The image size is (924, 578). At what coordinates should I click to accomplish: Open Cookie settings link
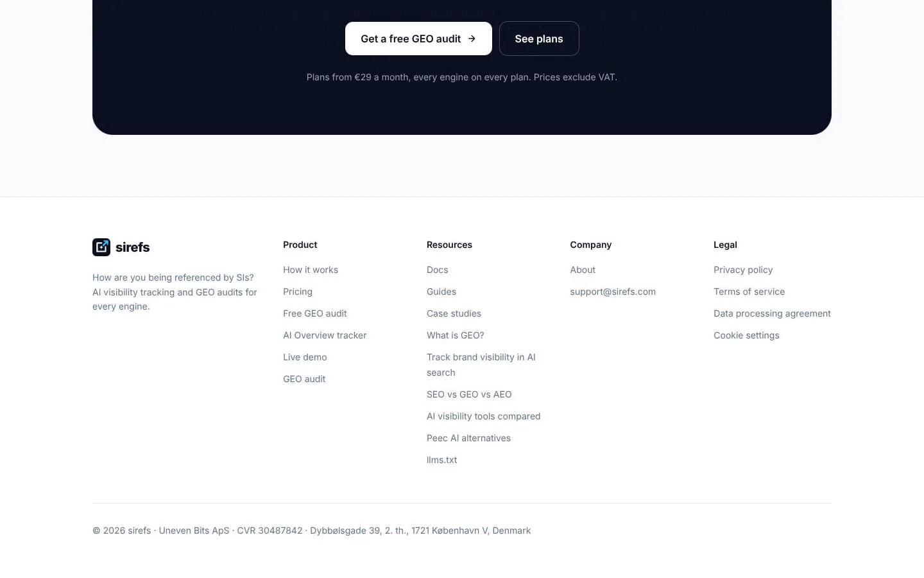pyautogui.click(x=746, y=335)
